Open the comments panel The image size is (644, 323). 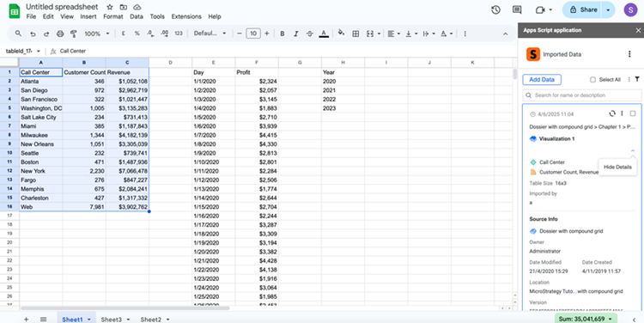[x=517, y=9]
